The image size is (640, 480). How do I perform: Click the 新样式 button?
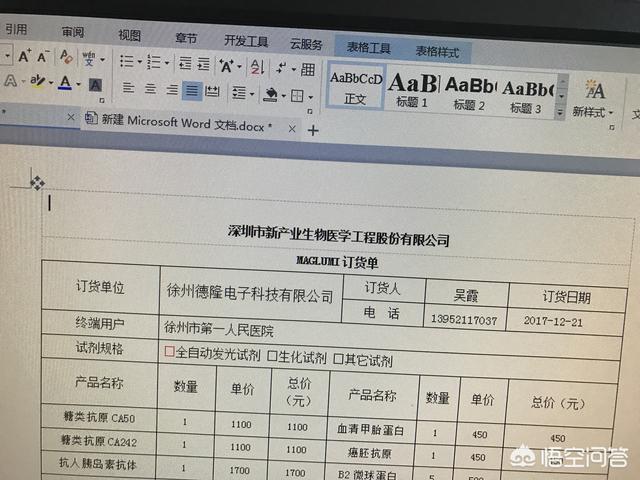[593, 98]
